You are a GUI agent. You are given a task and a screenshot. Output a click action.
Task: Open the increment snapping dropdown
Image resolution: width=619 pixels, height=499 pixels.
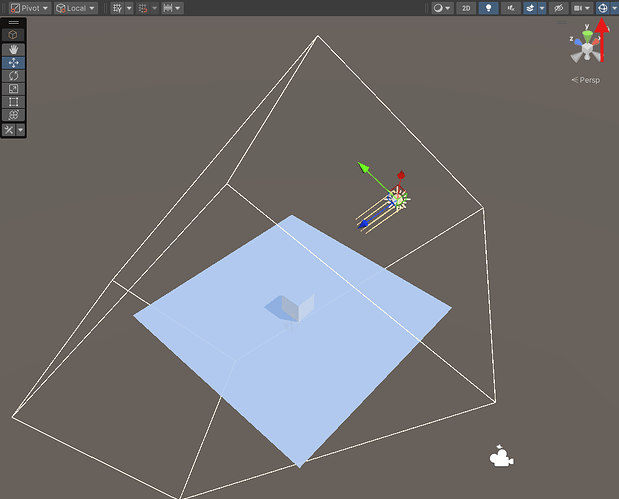(x=172, y=8)
